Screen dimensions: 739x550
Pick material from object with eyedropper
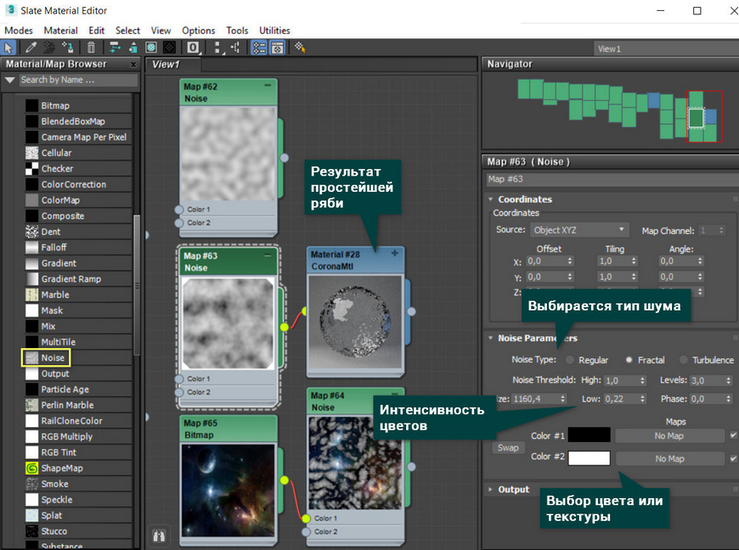pyautogui.click(x=31, y=47)
